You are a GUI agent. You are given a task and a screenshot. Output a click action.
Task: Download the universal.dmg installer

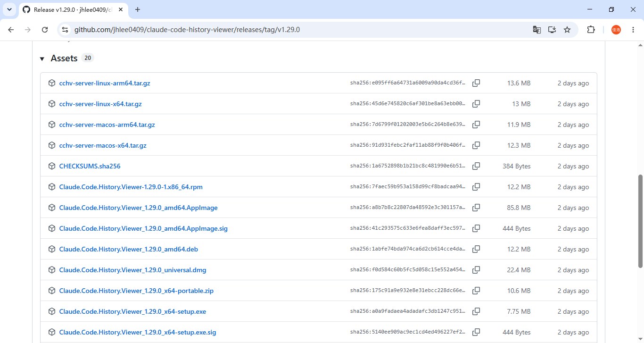tap(133, 270)
